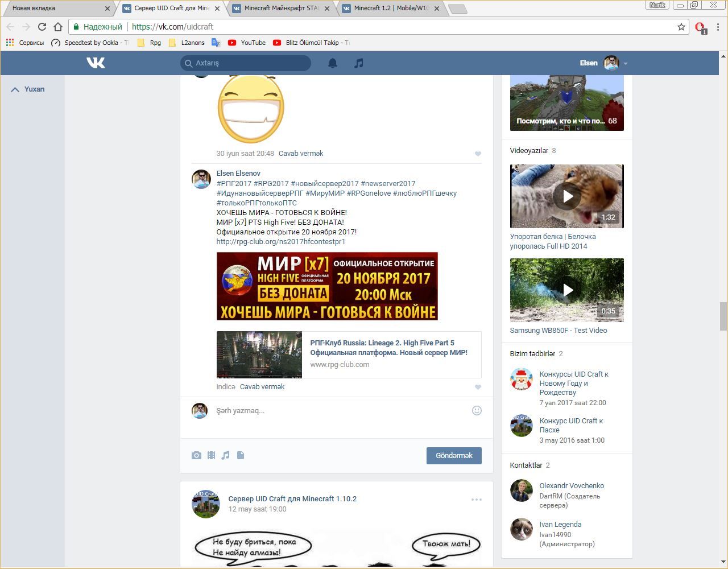
Task: Open the rpg-club.org contest link
Action: [x=281, y=242]
